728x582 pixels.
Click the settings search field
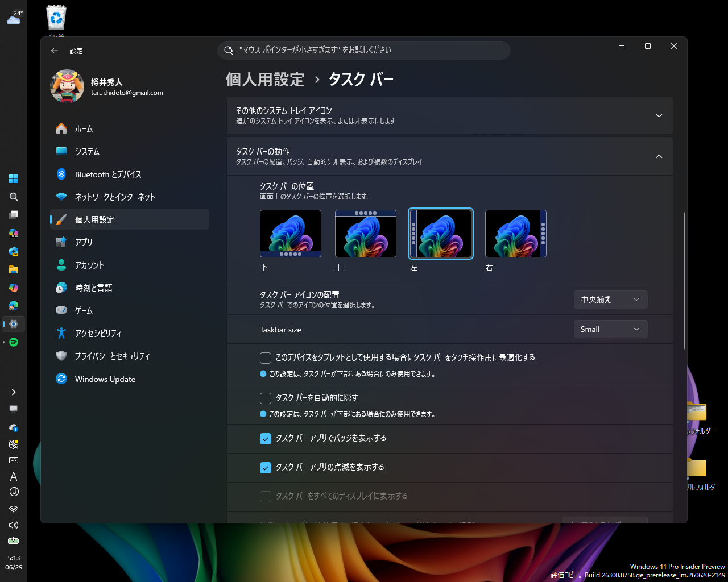pos(364,50)
